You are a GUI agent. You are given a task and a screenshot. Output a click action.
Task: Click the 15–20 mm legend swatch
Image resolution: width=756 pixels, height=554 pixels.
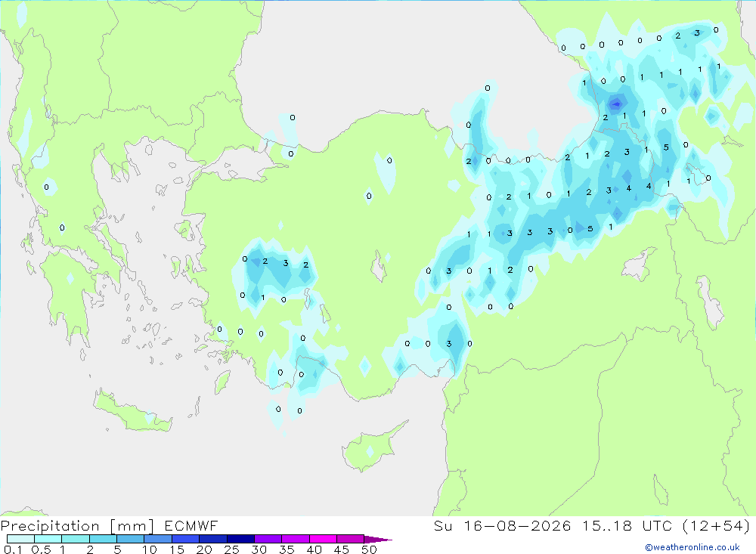pos(185,539)
